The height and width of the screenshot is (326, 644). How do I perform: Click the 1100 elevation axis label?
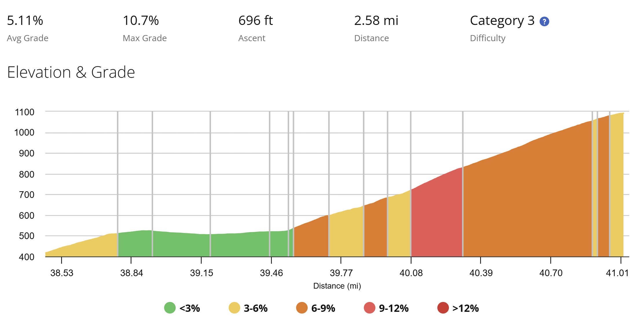(25, 112)
